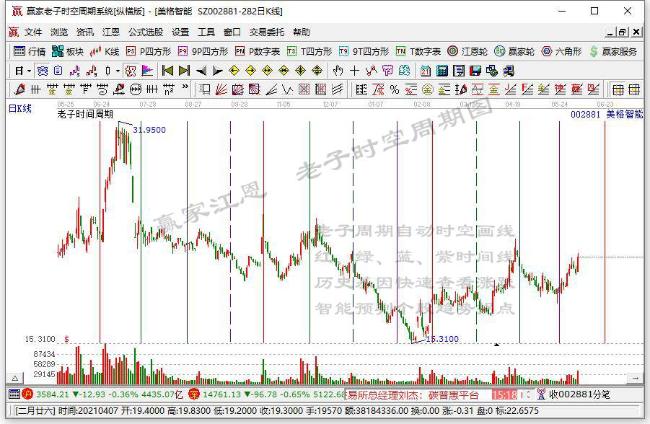
Task: Open the 赢家轮 wheel tool
Action: click(514, 51)
